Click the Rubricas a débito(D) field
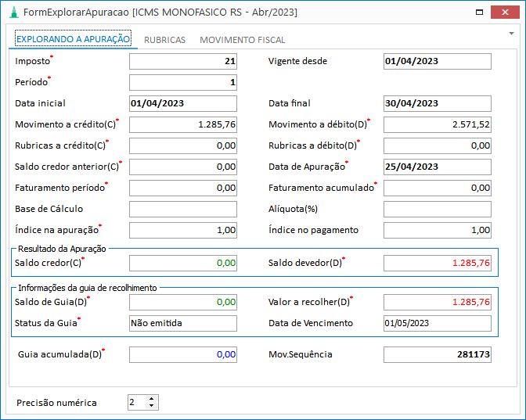 pyautogui.click(x=437, y=145)
